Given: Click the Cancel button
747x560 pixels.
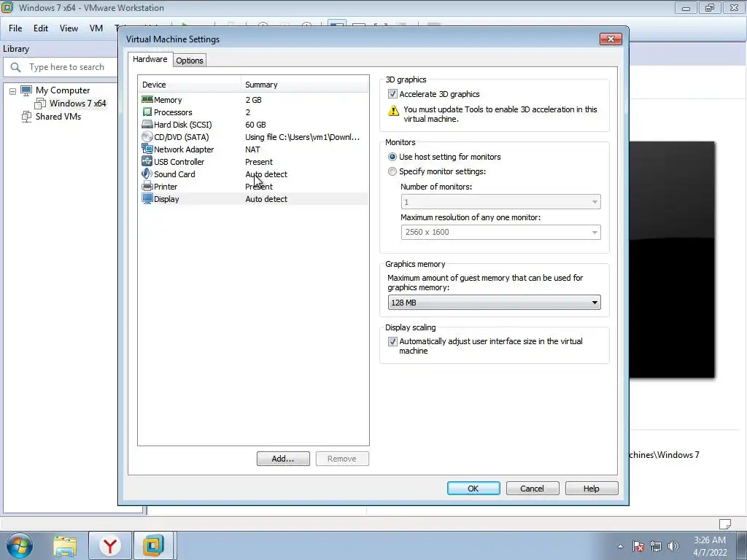Looking at the screenshot, I should point(532,488).
